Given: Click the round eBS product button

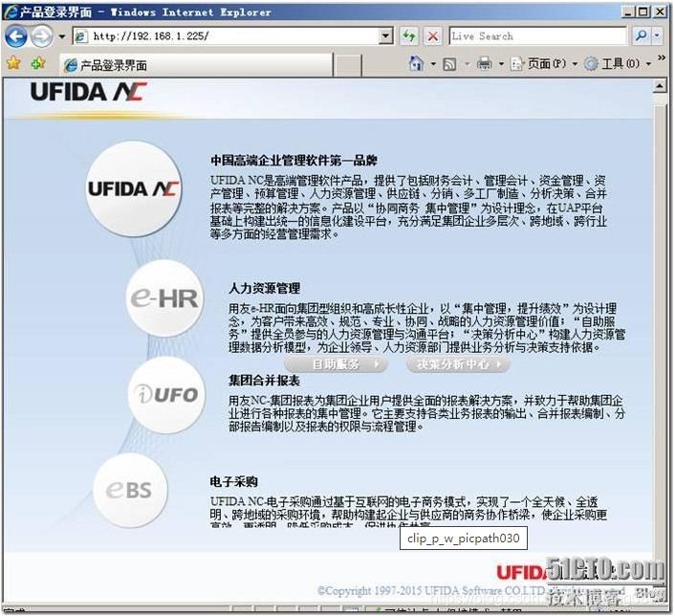Looking at the screenshot, I should [129, 490].
